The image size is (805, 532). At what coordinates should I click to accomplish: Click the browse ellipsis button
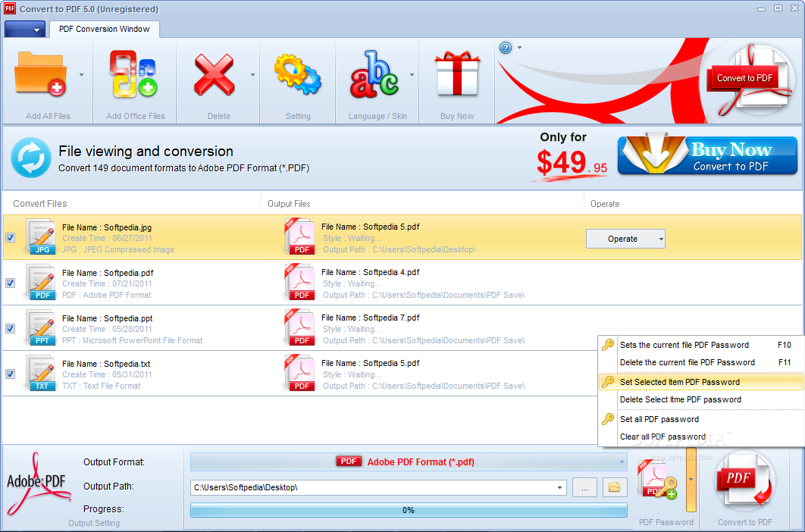tap(584, 487)
